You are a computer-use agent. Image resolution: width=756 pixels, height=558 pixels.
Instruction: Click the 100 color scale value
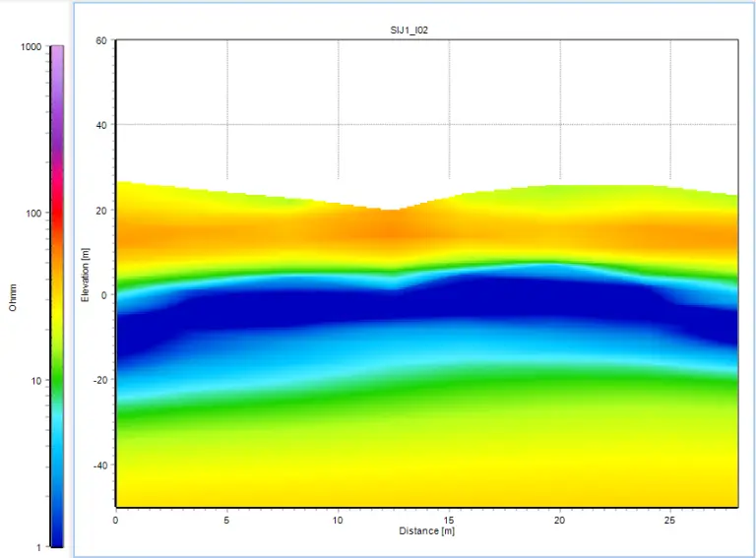[33, 213]
